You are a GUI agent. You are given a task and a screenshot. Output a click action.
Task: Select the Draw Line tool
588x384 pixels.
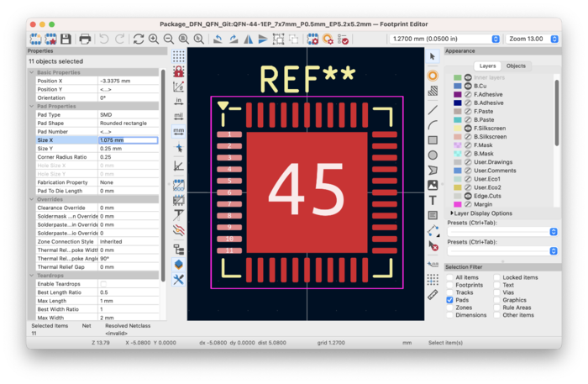[433, 109]
